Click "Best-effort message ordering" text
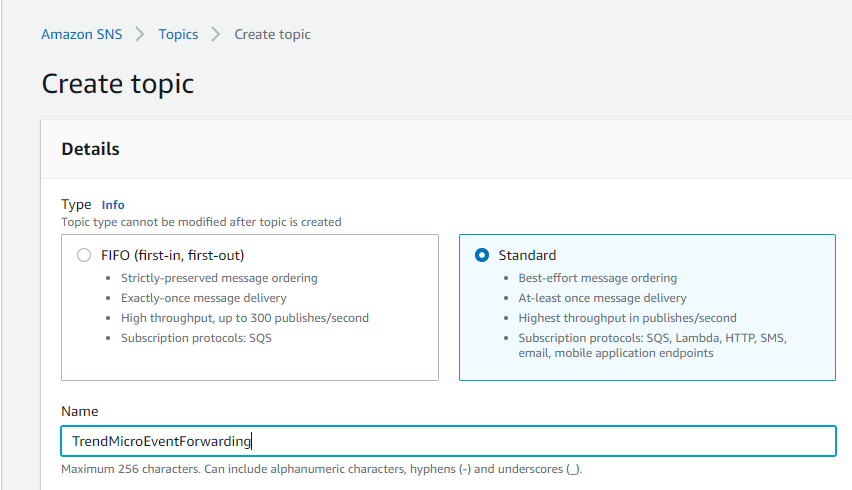The image size is (852, 490). [x=597, y=278]
